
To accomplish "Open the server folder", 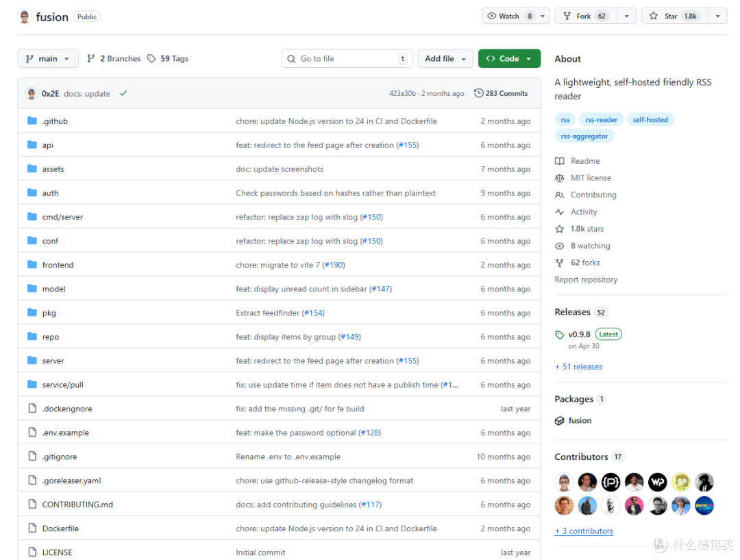I will click(53, 361).
